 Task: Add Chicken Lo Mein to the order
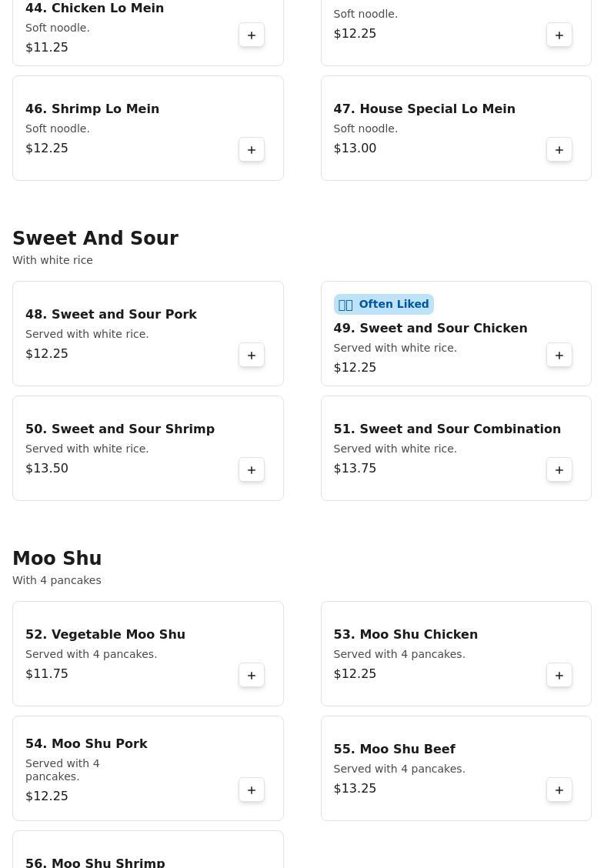pyautogui.click(x=252, y=35)
